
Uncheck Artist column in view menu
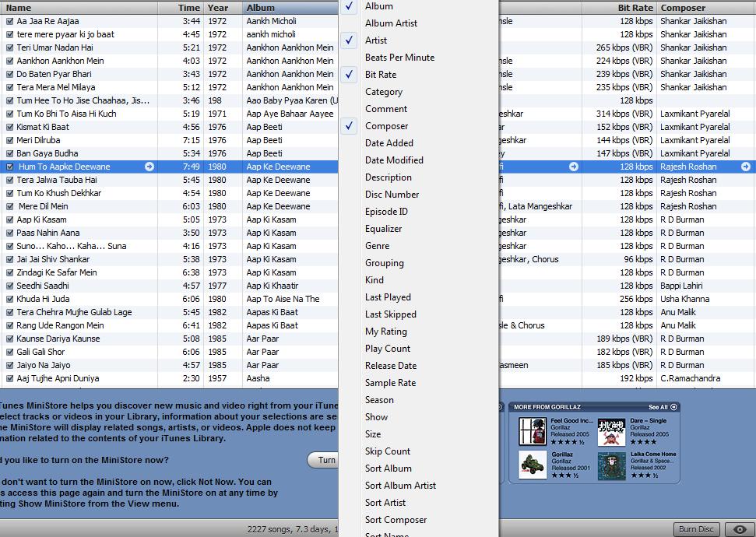point(419,40)
